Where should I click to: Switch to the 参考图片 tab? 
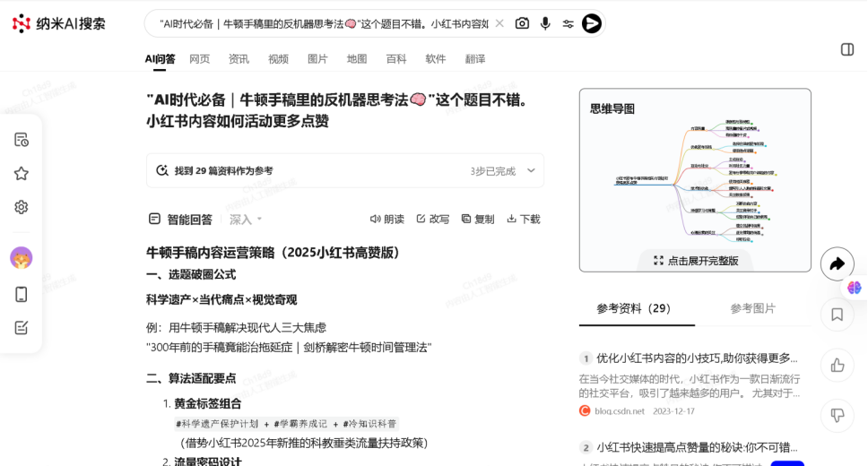click(752, 308)
